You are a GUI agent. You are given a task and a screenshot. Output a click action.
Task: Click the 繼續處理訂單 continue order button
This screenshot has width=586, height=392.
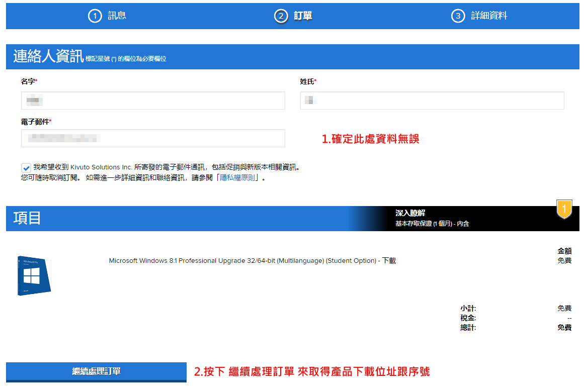click(96, 372)
